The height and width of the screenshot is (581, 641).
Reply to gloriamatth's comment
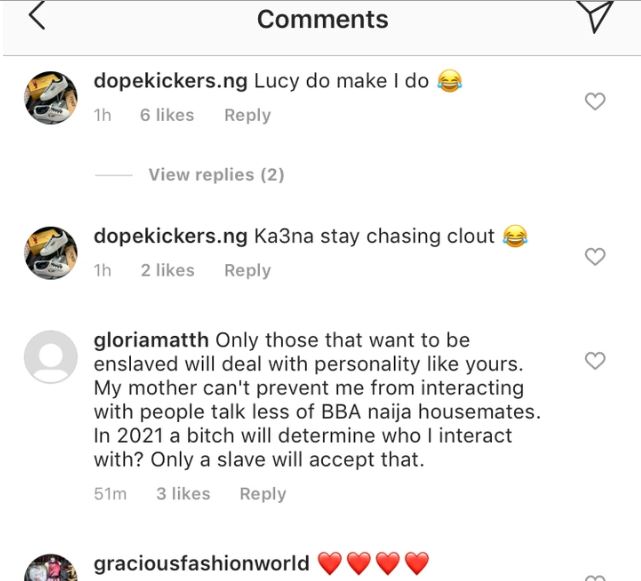click(x=262, y=493)
